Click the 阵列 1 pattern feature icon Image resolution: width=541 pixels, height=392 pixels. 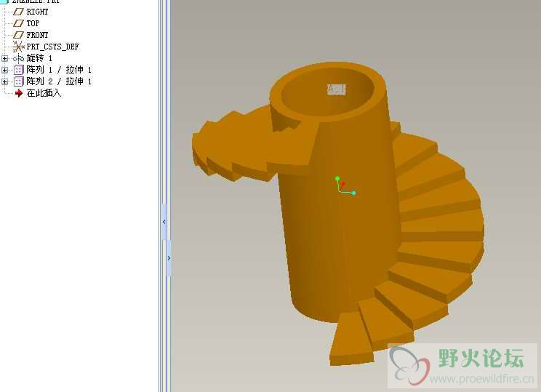click(18, 70)
